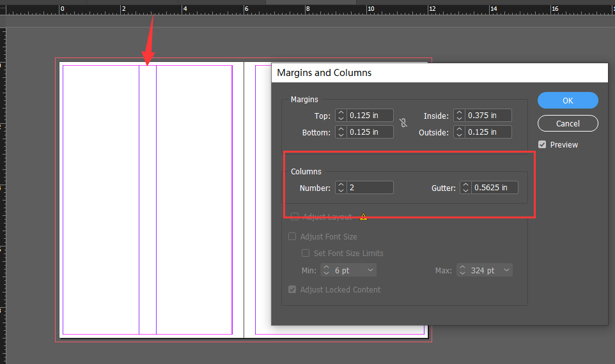Screen dimensions: 615x364
Task: Click the Inside margin input field
Action: [488, 116]
